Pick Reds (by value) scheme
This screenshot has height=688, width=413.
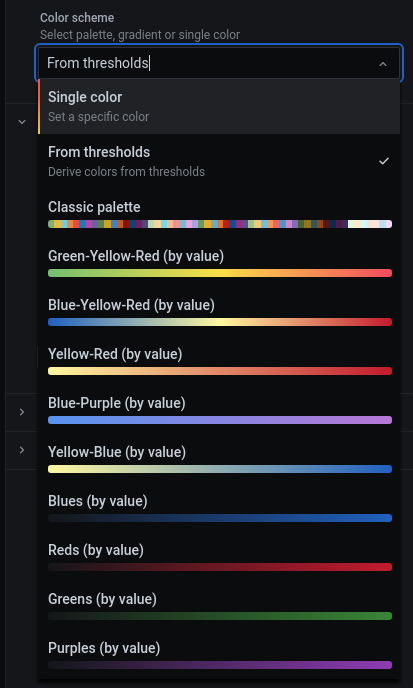click(219, 558)
